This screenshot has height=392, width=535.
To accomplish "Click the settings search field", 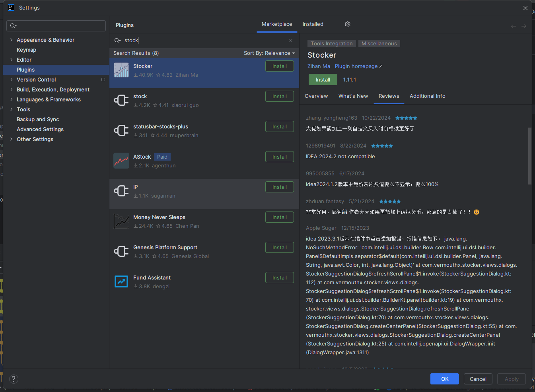I will point(56,26).
